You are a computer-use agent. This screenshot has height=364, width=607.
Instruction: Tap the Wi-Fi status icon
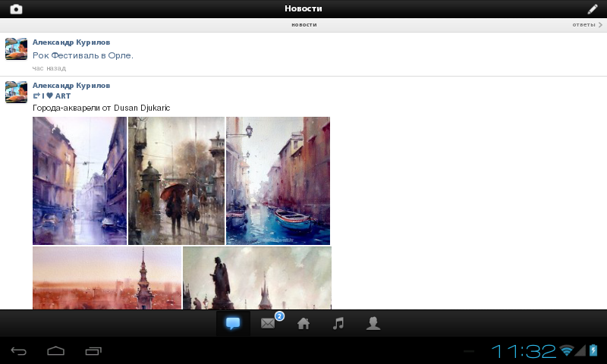566,350
